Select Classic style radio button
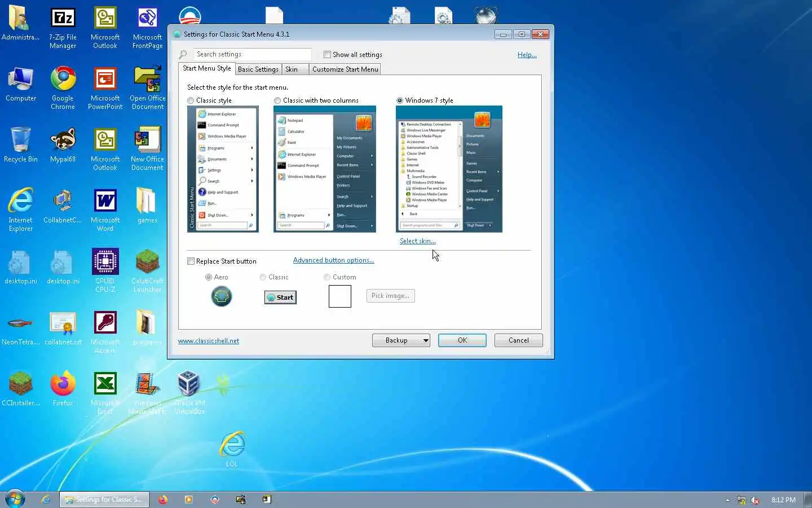812x508 pixels. click(191, 100)
